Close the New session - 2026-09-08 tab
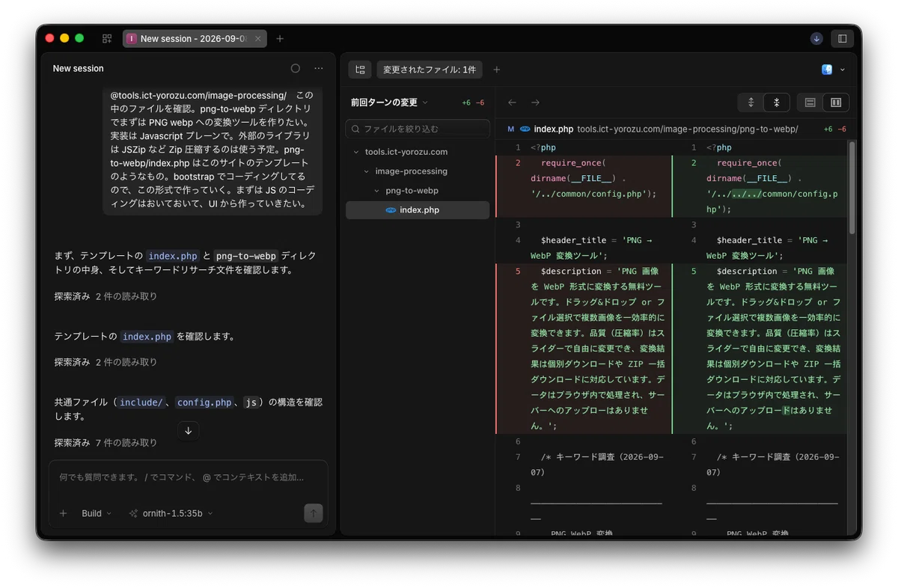 [x=258, y=38]
